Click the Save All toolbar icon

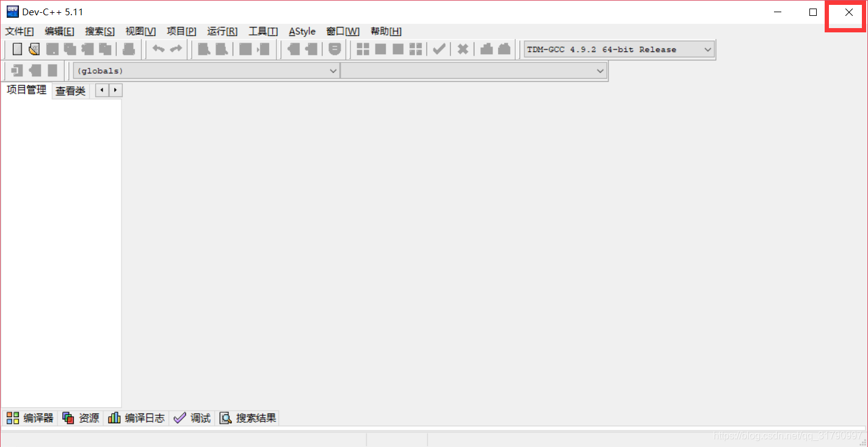[70, 49]
